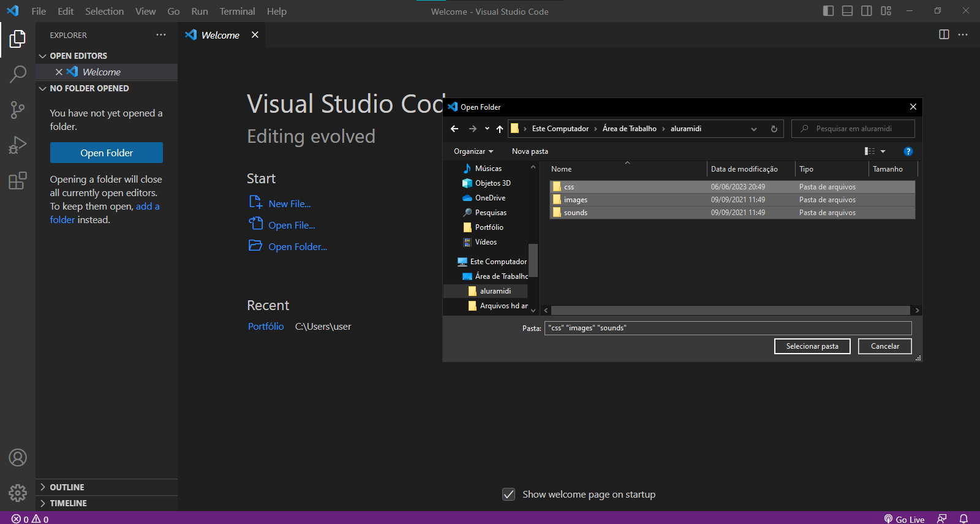Open the Help menu
This screenshot has width=980, height=524.
coord(277,11)
